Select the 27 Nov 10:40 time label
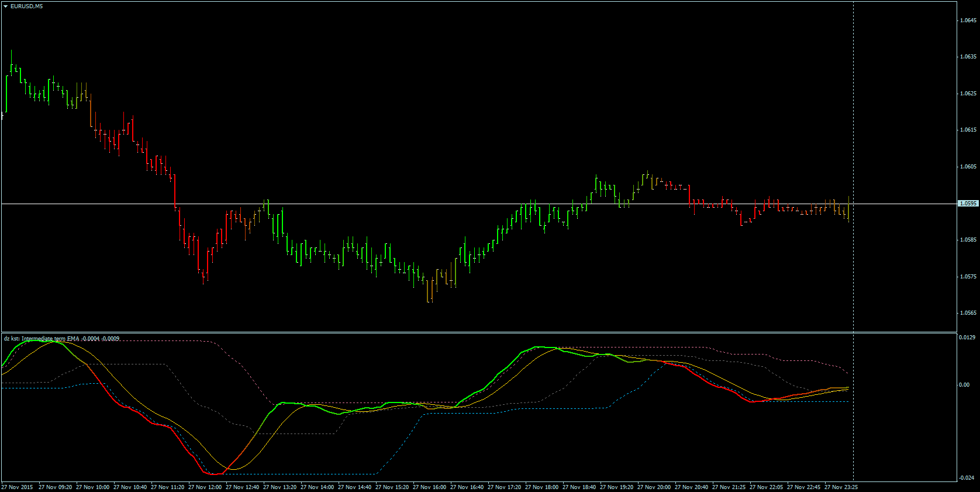 pos(130,487)
